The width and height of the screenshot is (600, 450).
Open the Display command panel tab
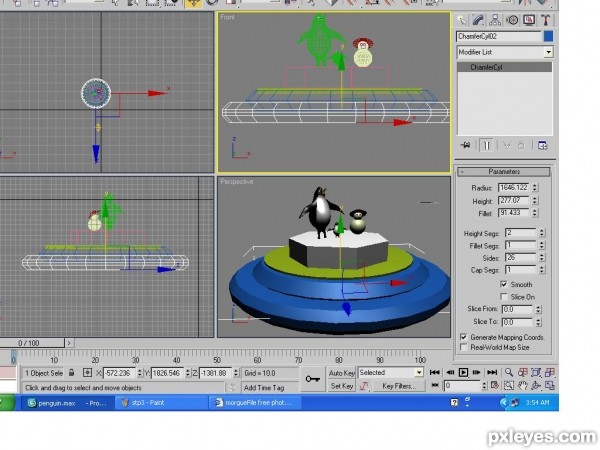pos(529,20)
